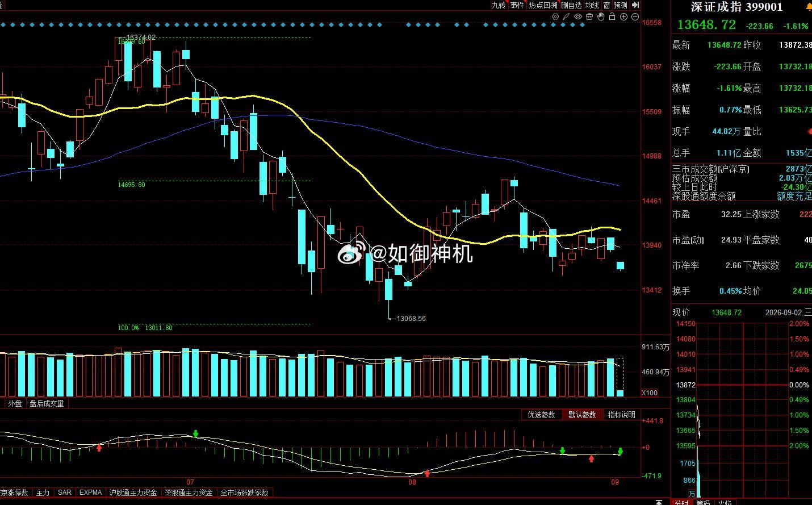The height and width of the screenshot is (505, 812).
Task: Toggle the chart lock icon
Action: point(612,16)
